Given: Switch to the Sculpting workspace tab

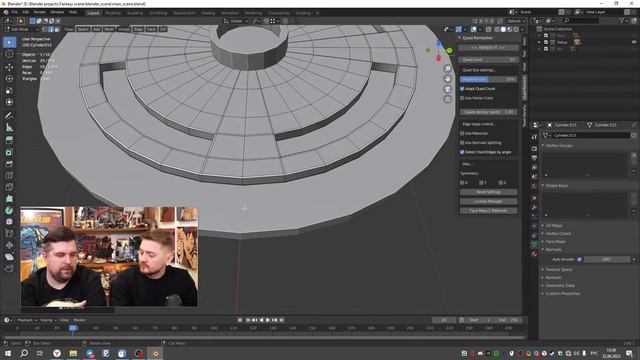Looking at the screenshot, I should [135, 13].
